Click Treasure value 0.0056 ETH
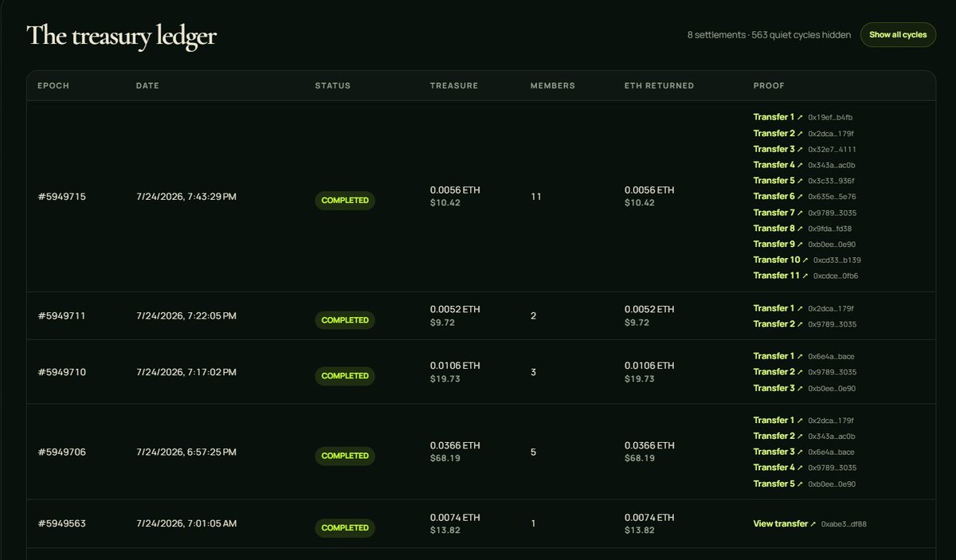The width and height of the screenshot is (956, 560). click(455, 190)
